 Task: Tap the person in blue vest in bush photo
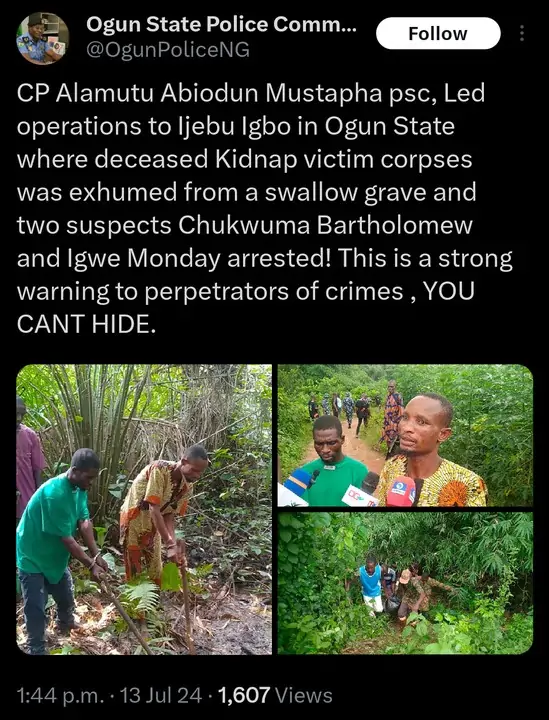(x=371, y=585)
